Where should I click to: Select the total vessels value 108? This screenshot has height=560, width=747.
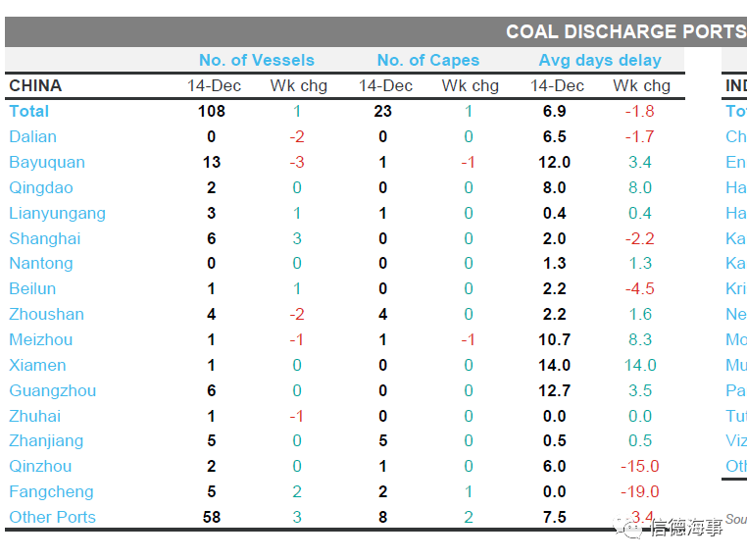211,111
